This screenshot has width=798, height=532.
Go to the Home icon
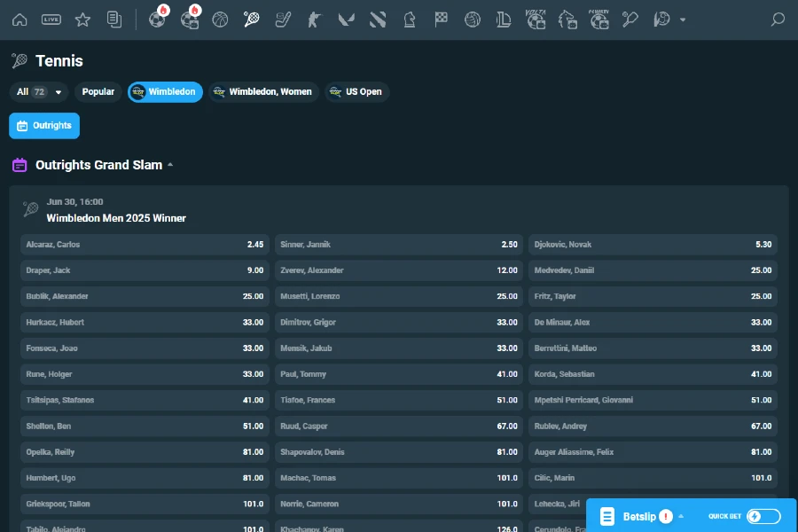pos(20,20)
